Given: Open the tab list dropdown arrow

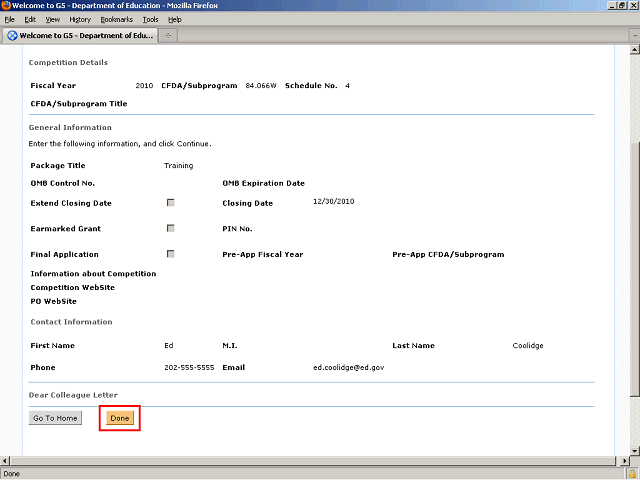Looking at the screenshot, I should tap(635, 36).
